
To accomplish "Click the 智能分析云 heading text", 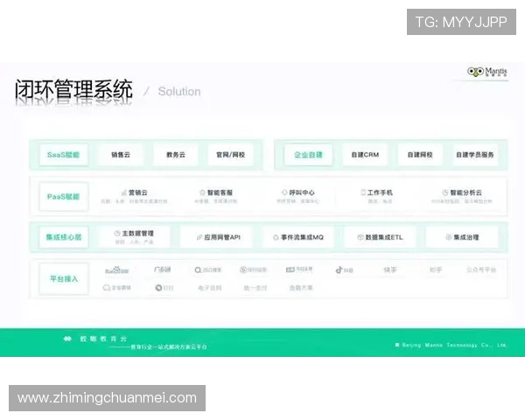I will [465, 192].
